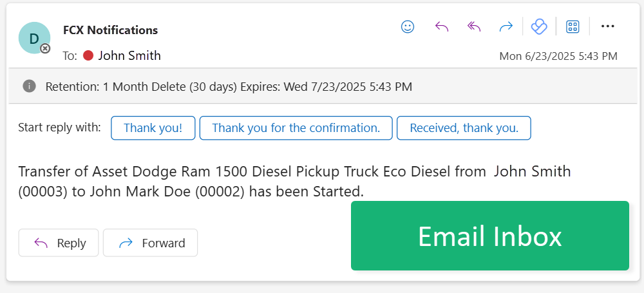Pick "Thank you for the confirmation." suggestion
Image resolution: width=644 pixels, height=293 pixels.
point(296,128)
